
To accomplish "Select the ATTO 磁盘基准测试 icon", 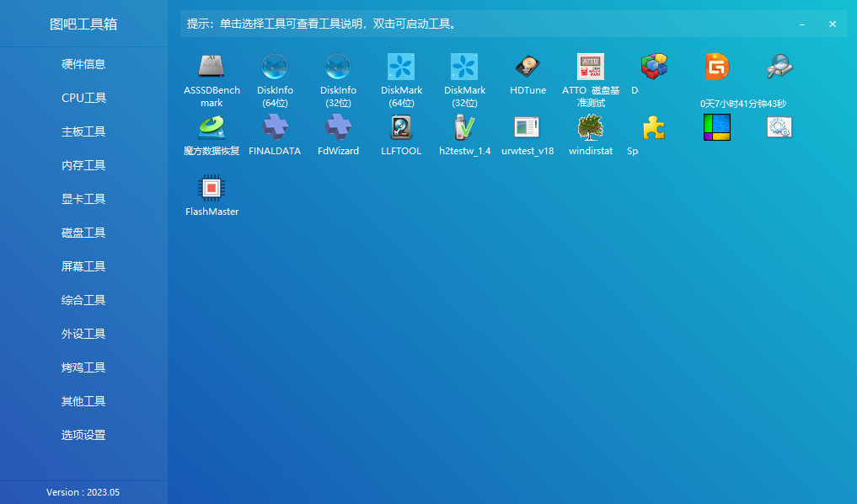I will (x=591, y=67).
